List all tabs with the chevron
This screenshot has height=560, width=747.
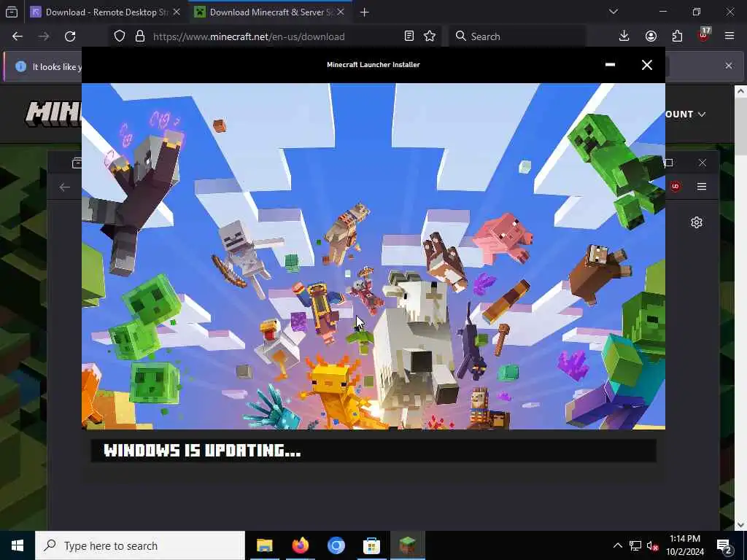coord(613,12)
